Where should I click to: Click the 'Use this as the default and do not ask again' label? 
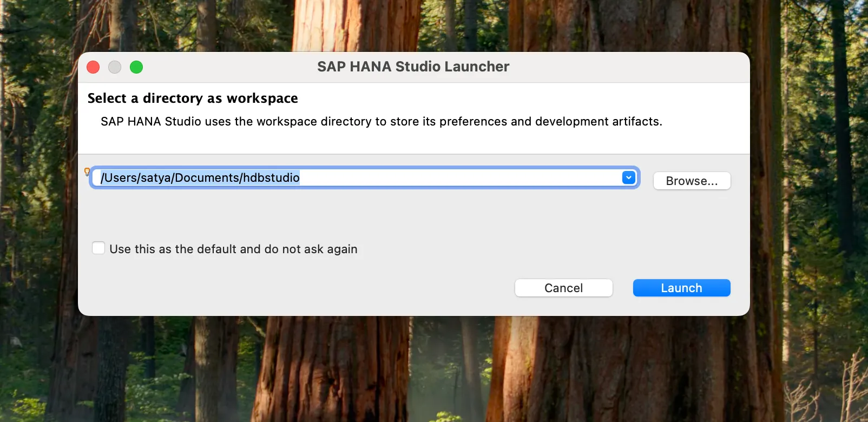233,249
